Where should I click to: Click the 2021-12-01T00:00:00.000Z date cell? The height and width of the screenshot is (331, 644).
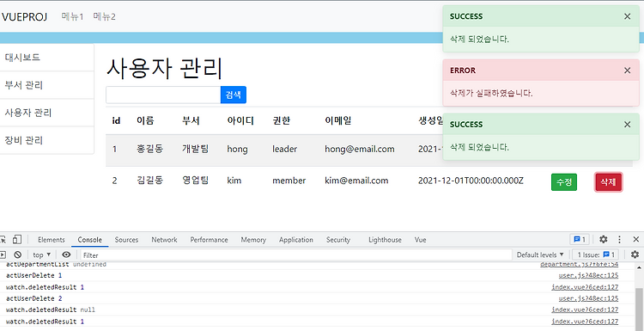coord(471,180)
